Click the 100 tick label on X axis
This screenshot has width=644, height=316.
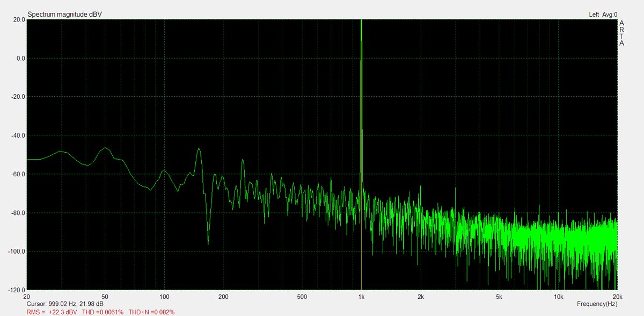(164, 297)
